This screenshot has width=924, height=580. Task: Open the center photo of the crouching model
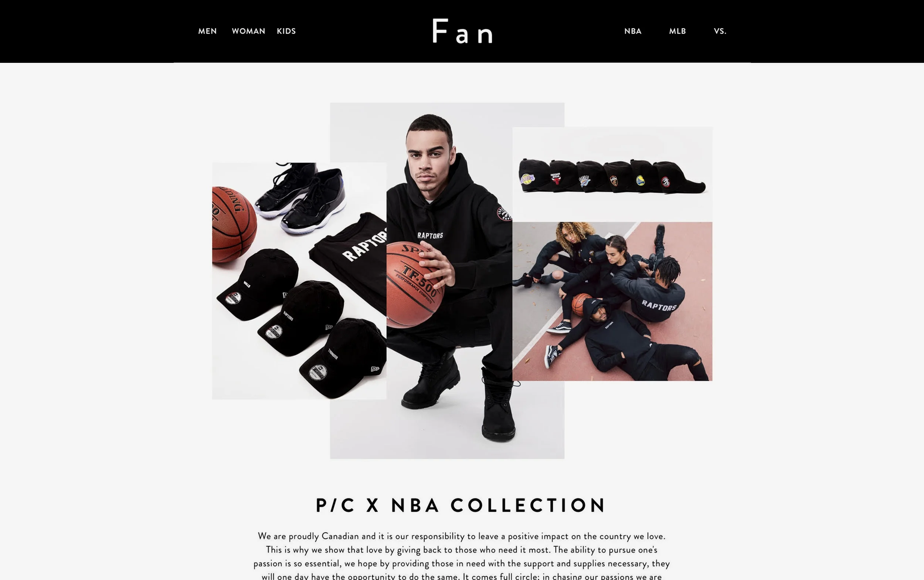pos(447,281)
